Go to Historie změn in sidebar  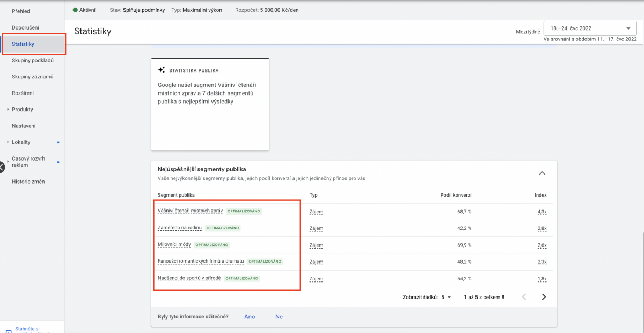28,182
